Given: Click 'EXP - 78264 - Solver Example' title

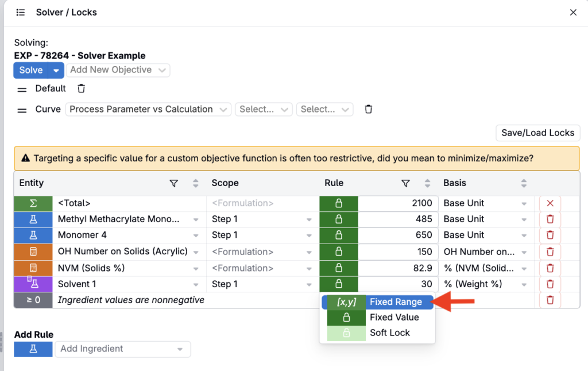Looking at the screenshot, I should pos(80,56).
